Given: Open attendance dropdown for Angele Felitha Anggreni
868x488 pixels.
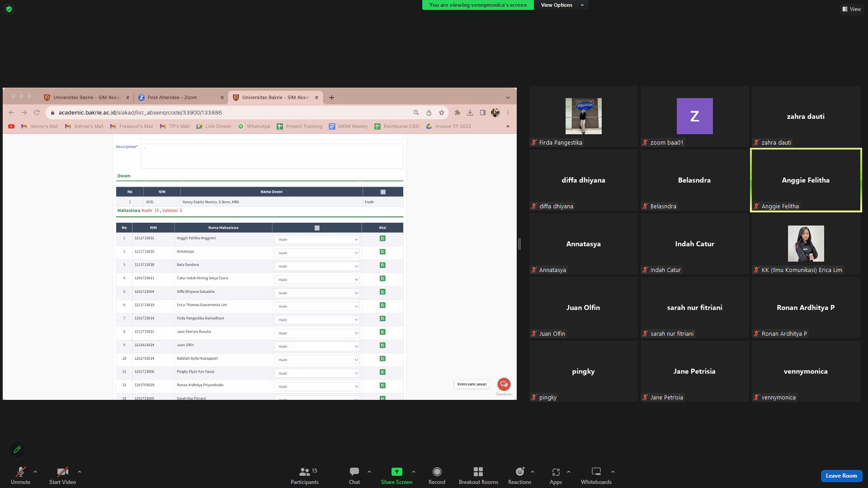Looking at the screenshot, I should [x=317, y=239].
